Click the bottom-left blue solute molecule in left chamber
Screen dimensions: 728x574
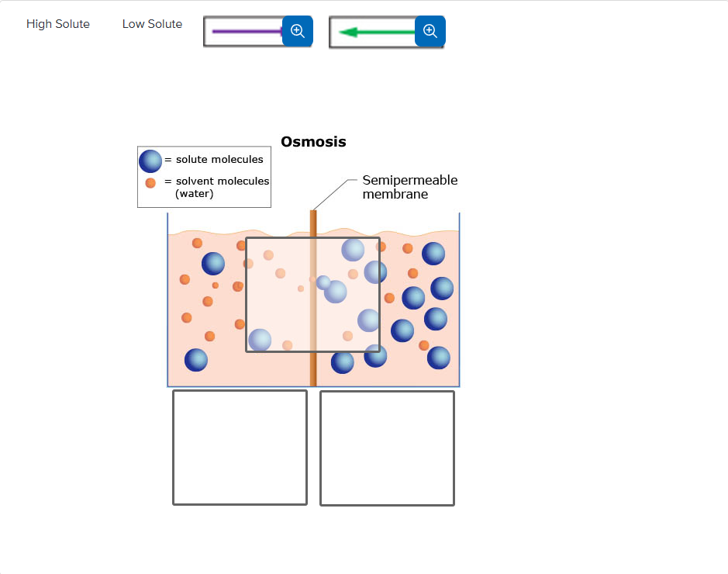pyautogui.click(x=196, y=360)
